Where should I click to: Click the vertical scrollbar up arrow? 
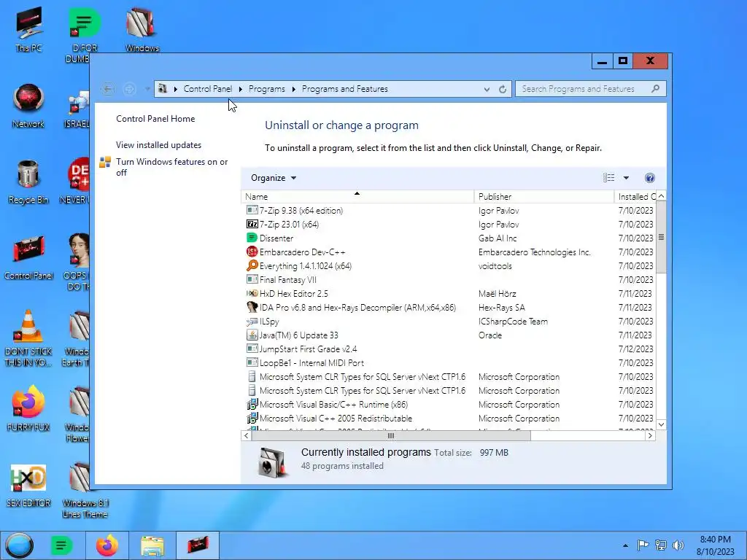click(x=661, y=196)
